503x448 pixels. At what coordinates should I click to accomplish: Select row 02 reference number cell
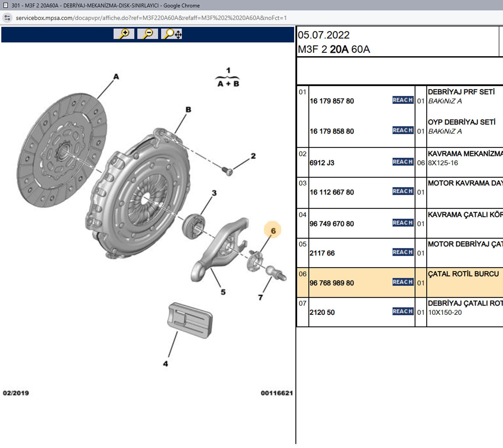[x=302, y=154]
